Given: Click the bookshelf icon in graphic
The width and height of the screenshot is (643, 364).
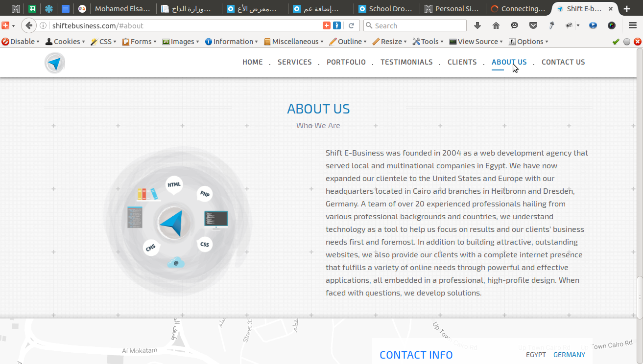Looking at the screenshot, I should [x=148, y=195].
